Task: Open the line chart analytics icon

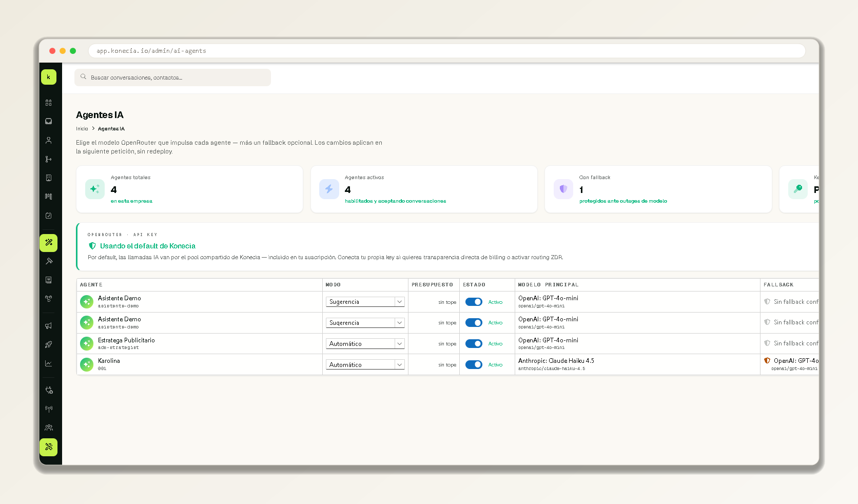Action: pyautogui.click(x=49, y=363)
